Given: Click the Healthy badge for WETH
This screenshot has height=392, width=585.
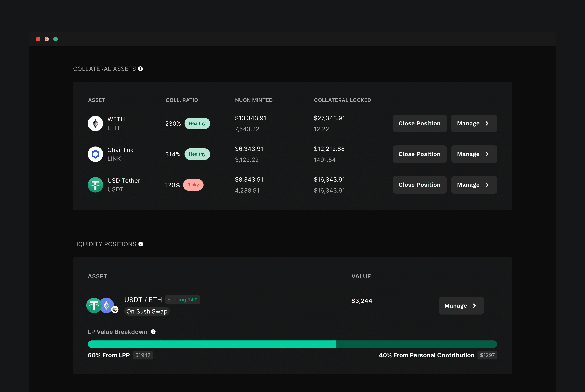Looking at the screenshot, I should click(x=197, y=123).
